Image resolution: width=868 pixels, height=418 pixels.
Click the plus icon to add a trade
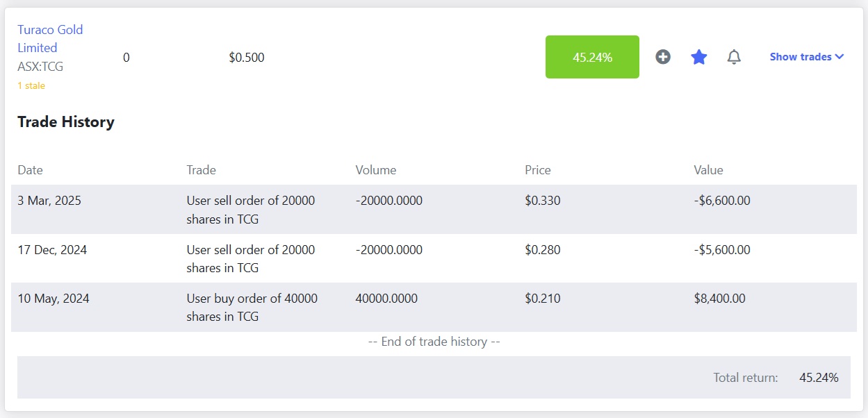(663, 57)
